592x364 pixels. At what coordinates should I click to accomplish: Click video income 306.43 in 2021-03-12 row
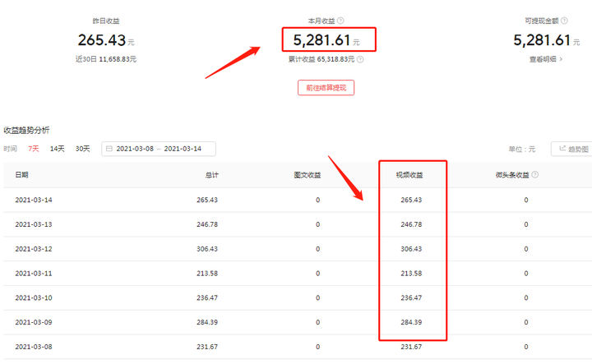(412, 249)
